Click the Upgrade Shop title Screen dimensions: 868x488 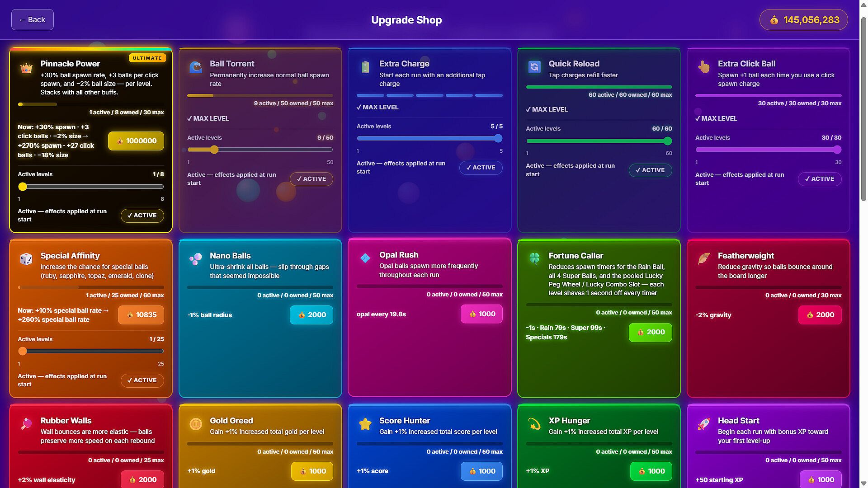[406, 20]
